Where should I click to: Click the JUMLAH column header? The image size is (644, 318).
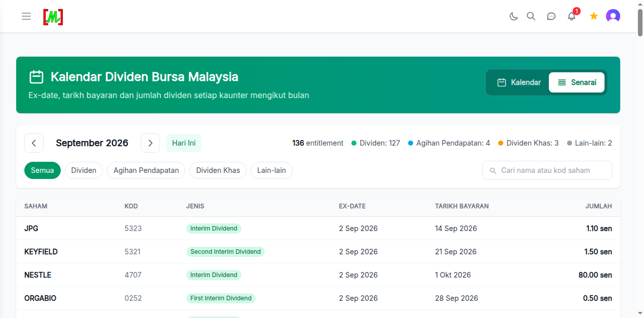pyautogui.click(x=599, y=206)
